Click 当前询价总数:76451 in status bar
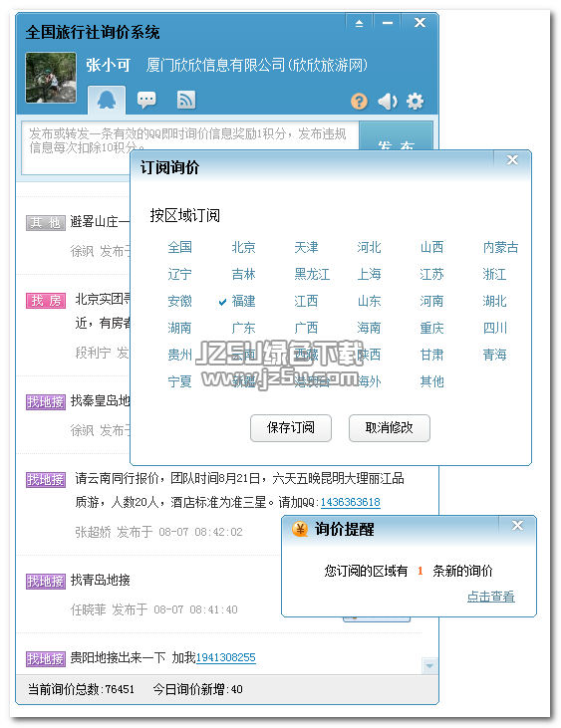 tap(81, 689)
